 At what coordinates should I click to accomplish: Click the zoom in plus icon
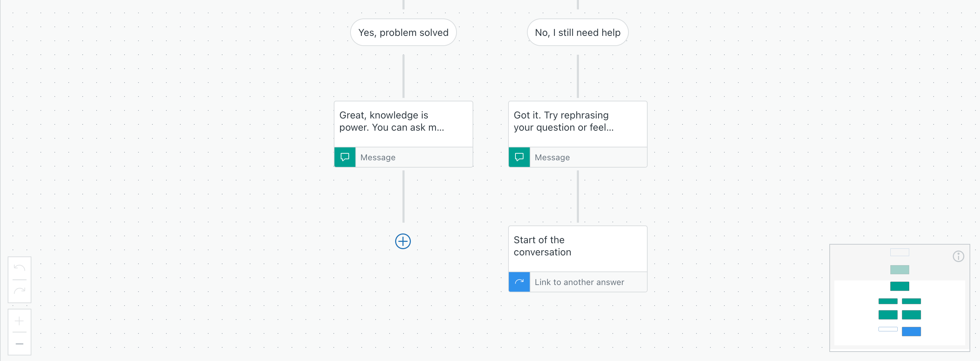click(19, 320)
